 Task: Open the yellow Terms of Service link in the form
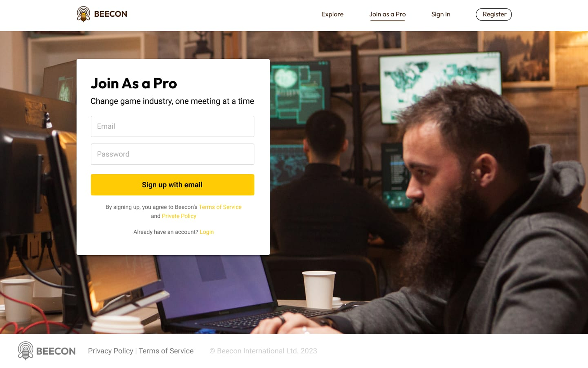220,207
